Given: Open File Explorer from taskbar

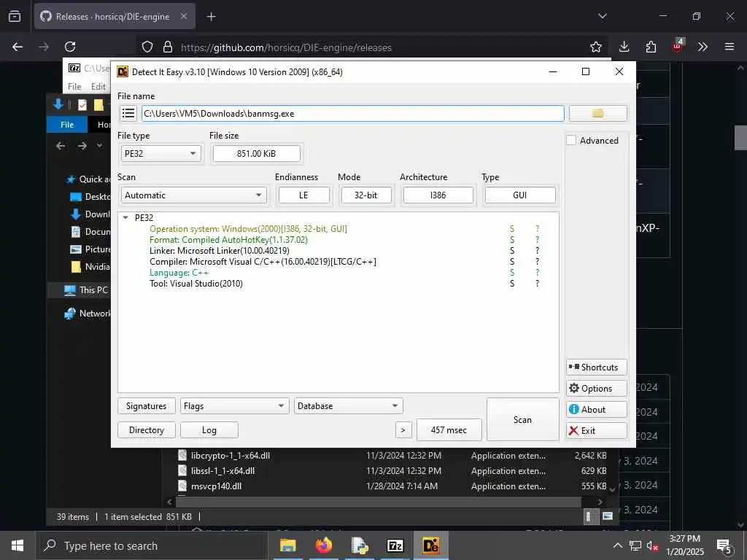Looking at the screenshot, I should click(x=287, y=545).
